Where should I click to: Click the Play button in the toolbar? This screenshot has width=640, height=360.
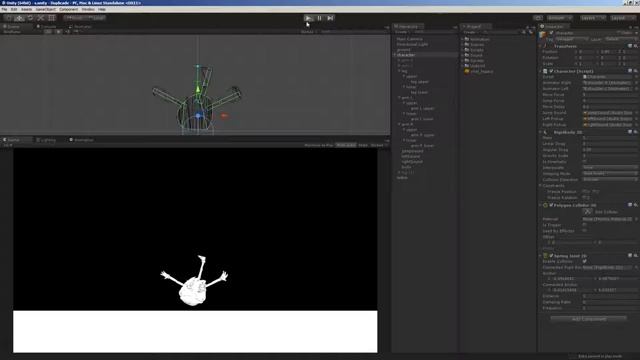click(309, 18)
